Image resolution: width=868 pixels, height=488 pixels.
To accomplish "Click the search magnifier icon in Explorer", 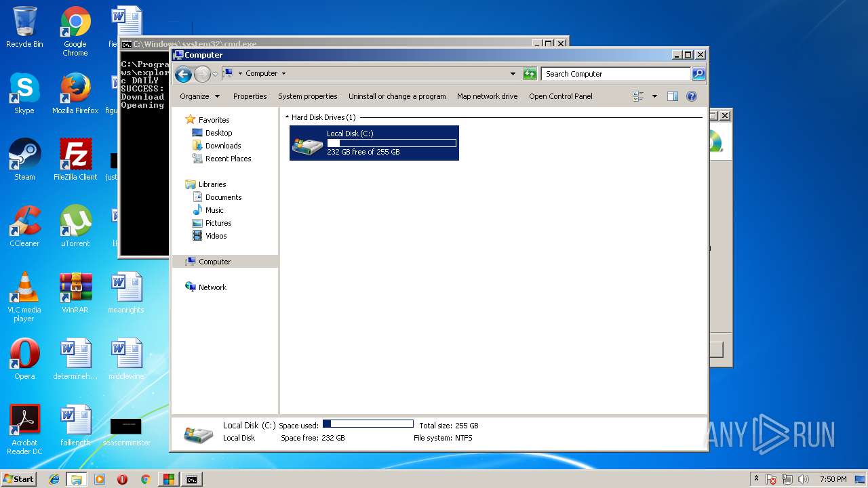I will [x=698, y=74].
